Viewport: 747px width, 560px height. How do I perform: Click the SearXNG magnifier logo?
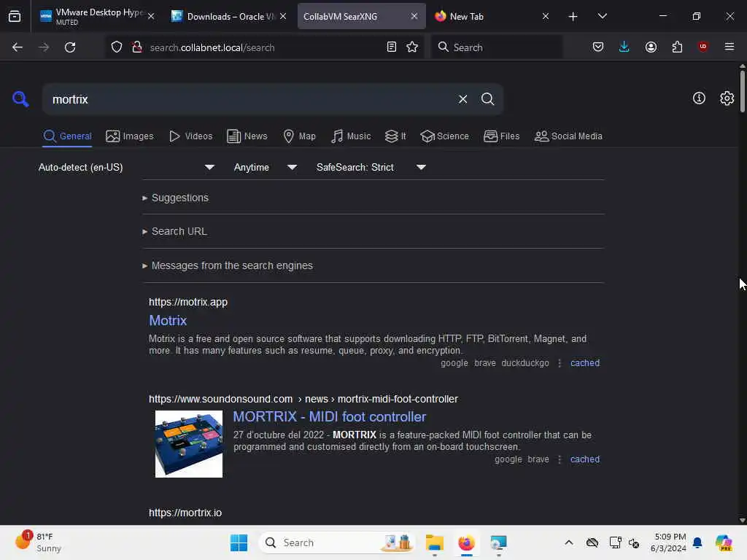pyautogui.click(x=20, y=99)
